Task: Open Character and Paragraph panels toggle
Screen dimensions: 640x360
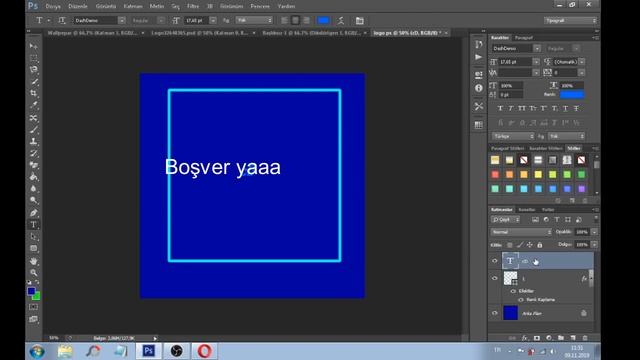Action: pos(360,20)
